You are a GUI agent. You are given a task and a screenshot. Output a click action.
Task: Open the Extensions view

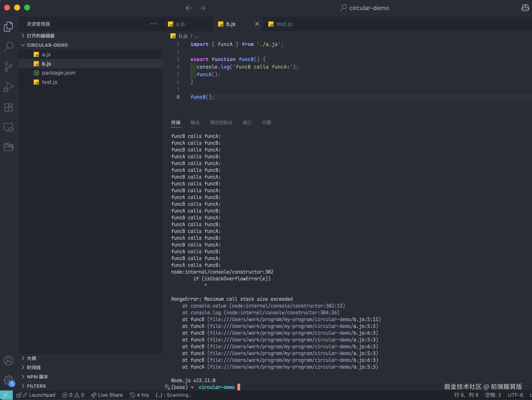pyautogui.click(x=9, y=107)
